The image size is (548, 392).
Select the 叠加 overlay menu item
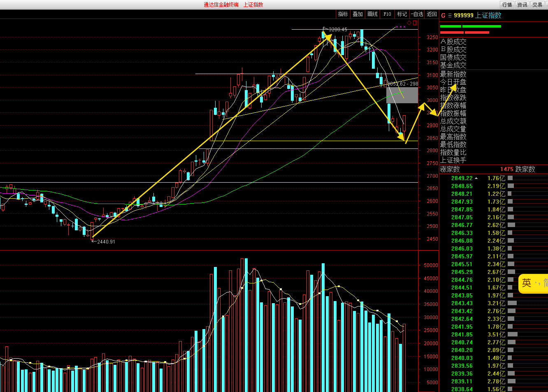point(358,14)
